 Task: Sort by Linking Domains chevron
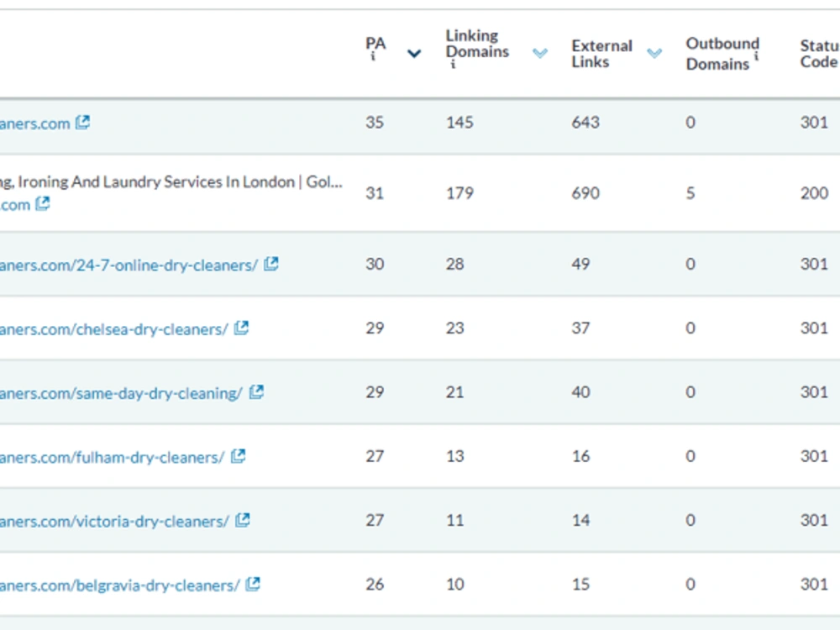[x=540, y=52]
